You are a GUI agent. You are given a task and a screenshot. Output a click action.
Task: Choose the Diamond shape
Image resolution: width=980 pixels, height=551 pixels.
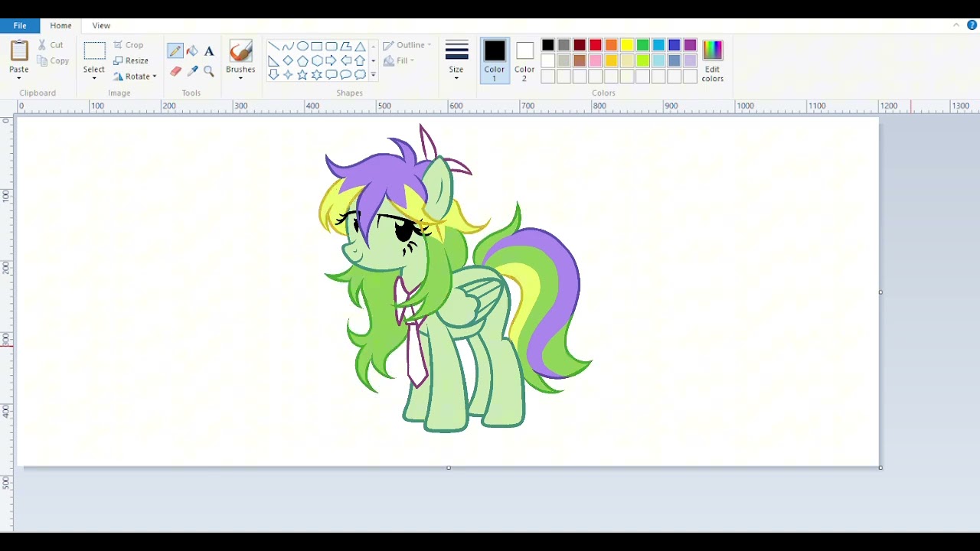coord(288,60)
